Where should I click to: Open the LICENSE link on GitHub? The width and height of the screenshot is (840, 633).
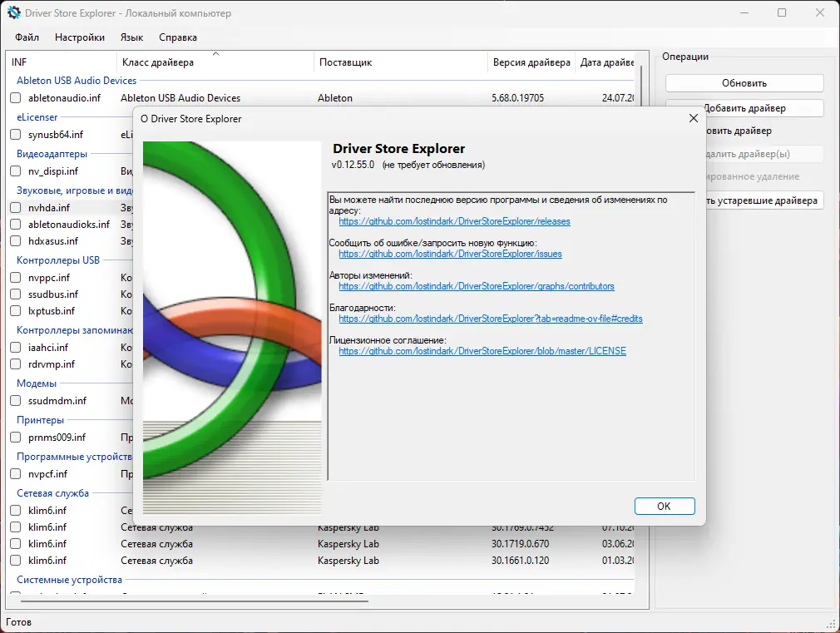[x=482, y=351]
